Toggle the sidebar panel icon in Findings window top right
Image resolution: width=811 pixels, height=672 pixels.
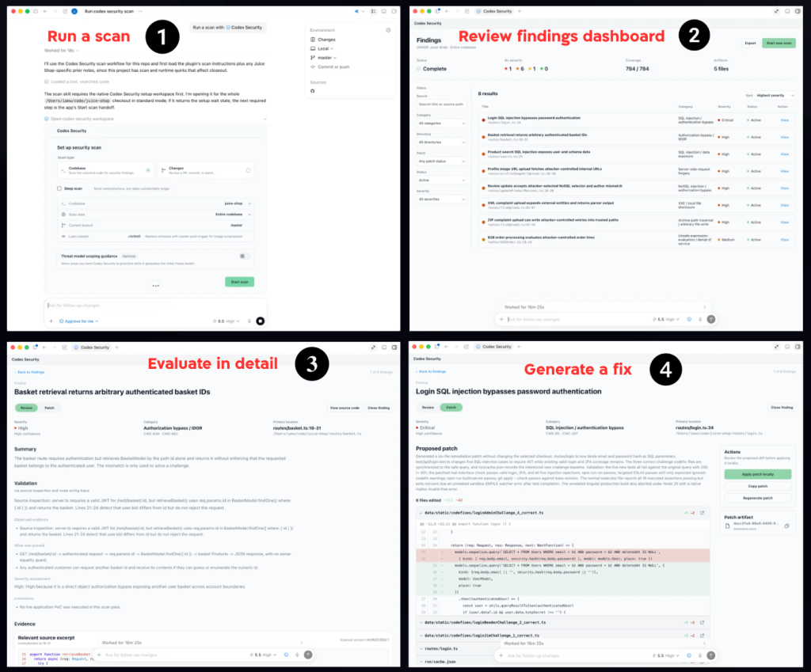(798, 11)
